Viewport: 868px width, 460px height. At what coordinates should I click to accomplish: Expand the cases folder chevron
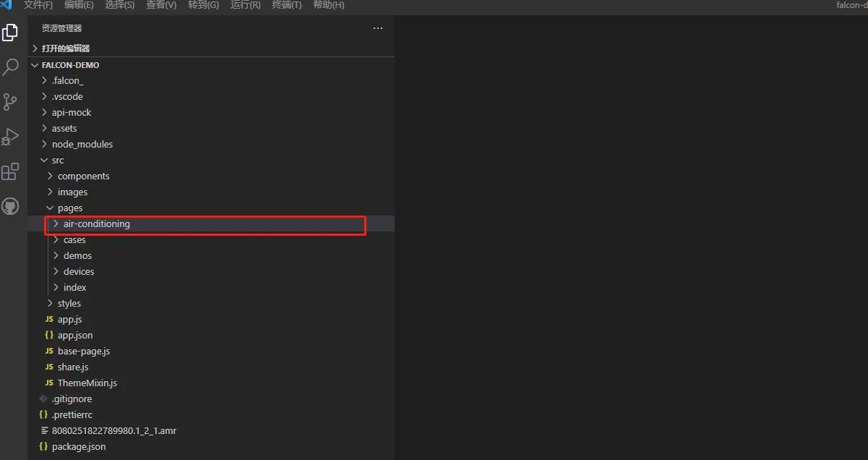coord(56,239)
